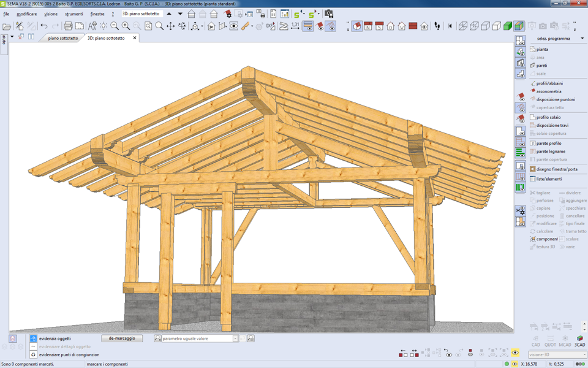Open the strumenti menu
Image resolution: width=588 pixels, height=368 pixels.
click(73, 14)
